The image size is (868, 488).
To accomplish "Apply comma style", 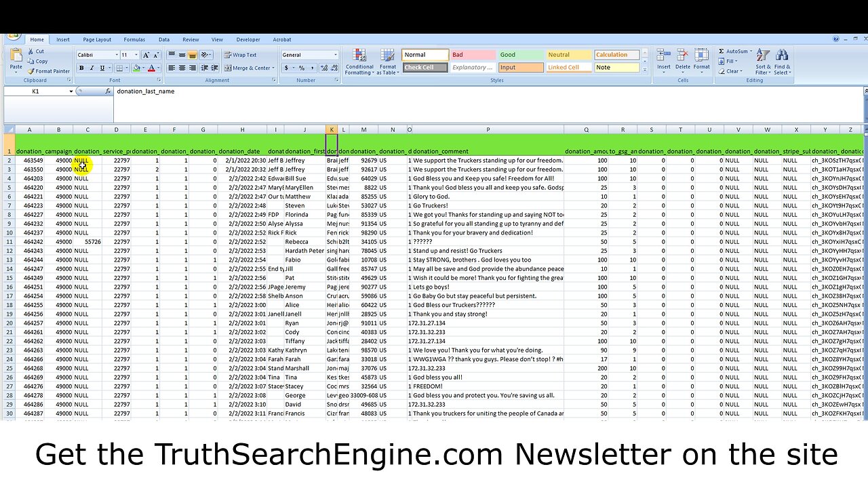I will point(311,68).
